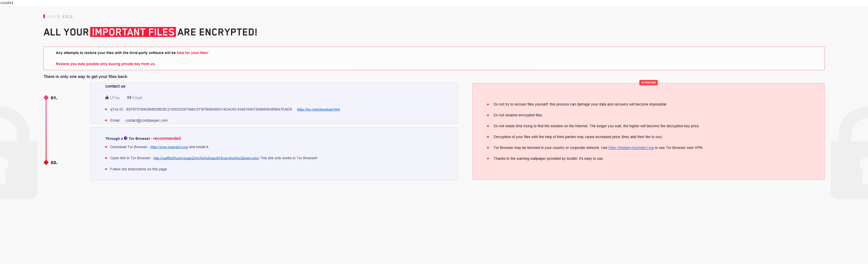Click the .onion link in step 02
This screenshot has width=868, height=264.
click(206, 158)
